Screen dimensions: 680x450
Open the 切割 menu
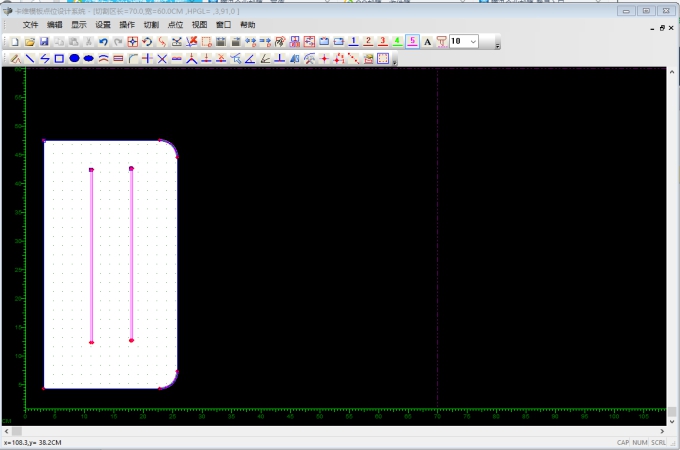click(151, 25)
